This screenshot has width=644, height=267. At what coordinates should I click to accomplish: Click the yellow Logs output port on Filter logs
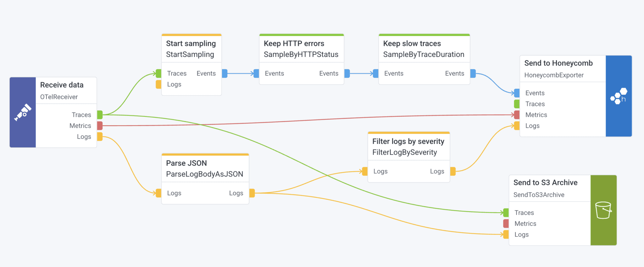(x=453, y=171)
